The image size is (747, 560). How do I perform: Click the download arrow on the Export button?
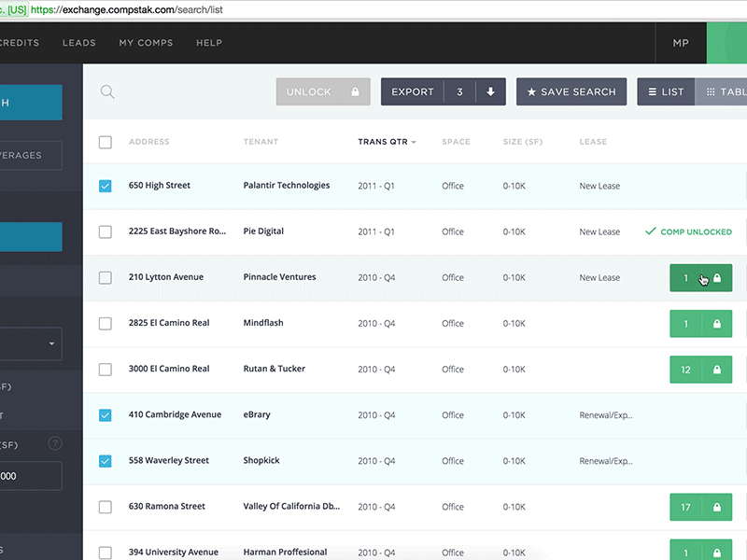pyautogui.click(x=492, y=91)
